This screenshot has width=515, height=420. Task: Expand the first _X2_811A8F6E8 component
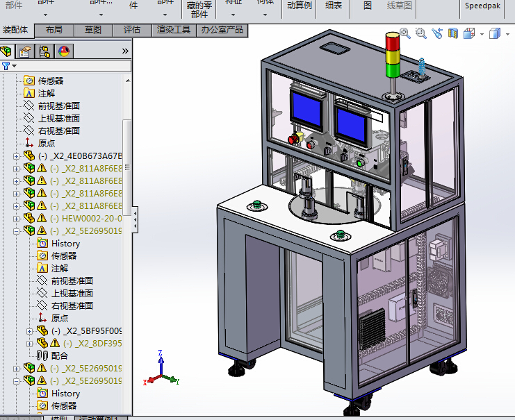16,169
